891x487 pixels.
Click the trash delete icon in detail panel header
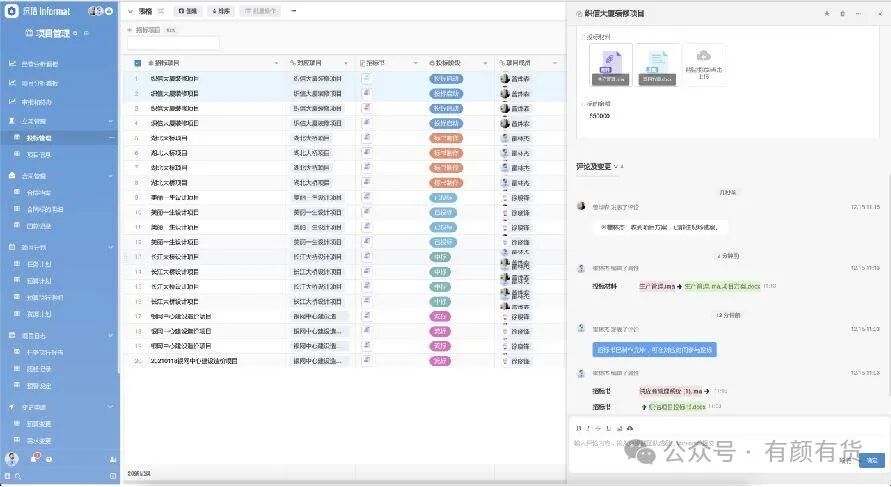(x=842, y=14)
